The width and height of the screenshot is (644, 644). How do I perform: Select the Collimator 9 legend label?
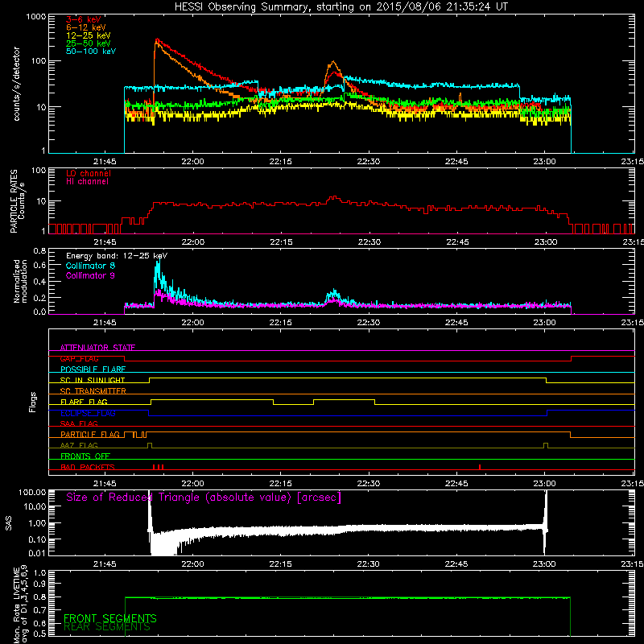[90, 275]
